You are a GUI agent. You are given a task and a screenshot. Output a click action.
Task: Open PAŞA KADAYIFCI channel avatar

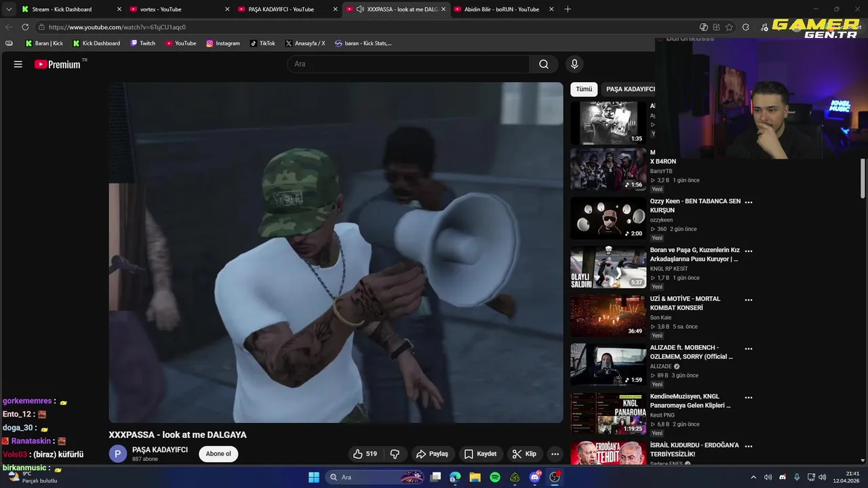click(x=118, y=454)
